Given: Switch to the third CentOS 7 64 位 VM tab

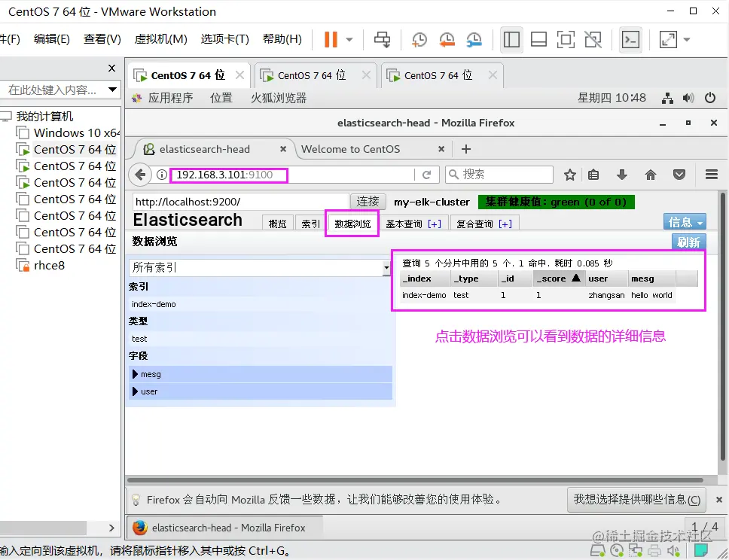Looking at the screenshot, I should pos(438,75).
